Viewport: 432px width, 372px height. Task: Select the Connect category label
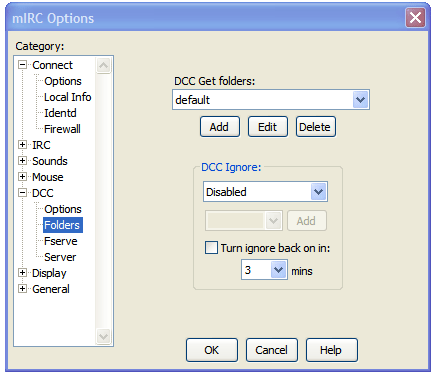pos(52,65)
